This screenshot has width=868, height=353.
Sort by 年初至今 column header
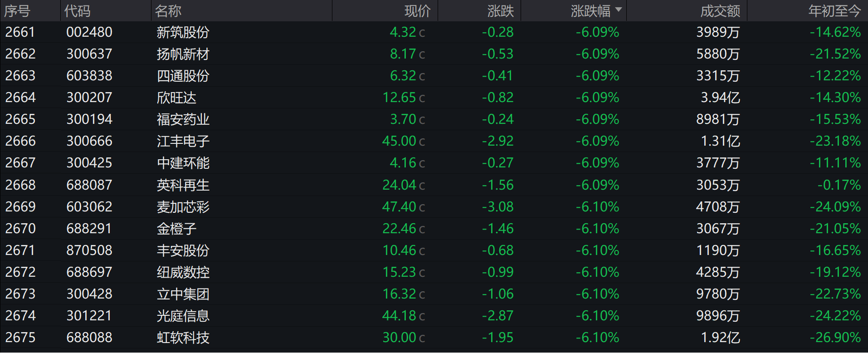pyautogui.click(x=834, y=11)
